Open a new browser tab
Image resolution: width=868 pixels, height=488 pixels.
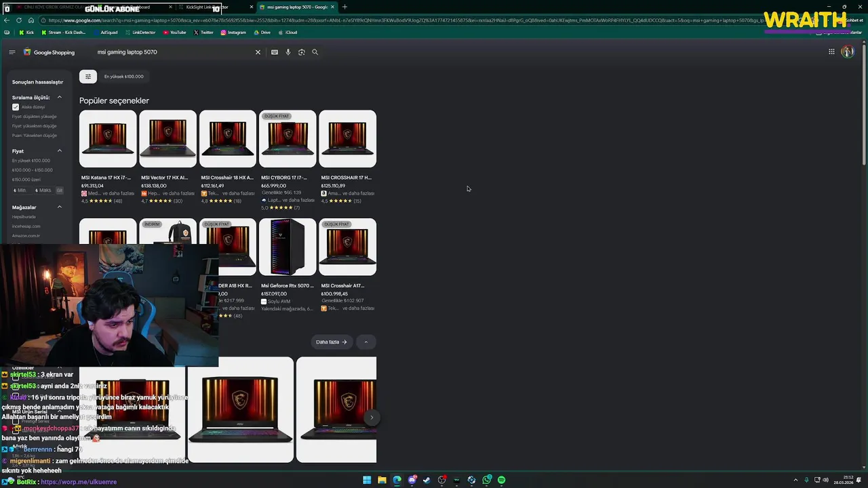coord(344,7)
